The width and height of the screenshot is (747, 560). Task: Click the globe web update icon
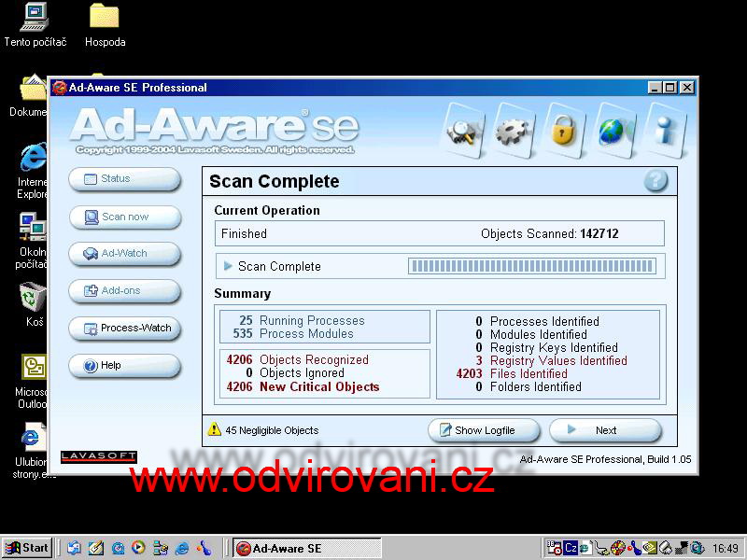coord(614,131)
